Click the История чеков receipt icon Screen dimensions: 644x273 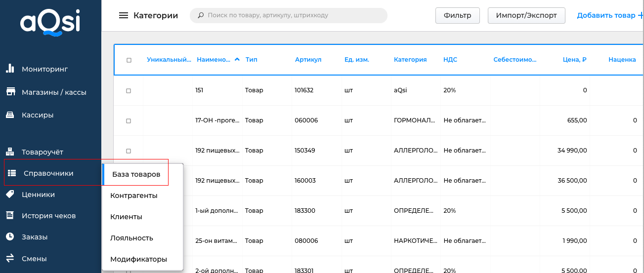click(9, 216)
